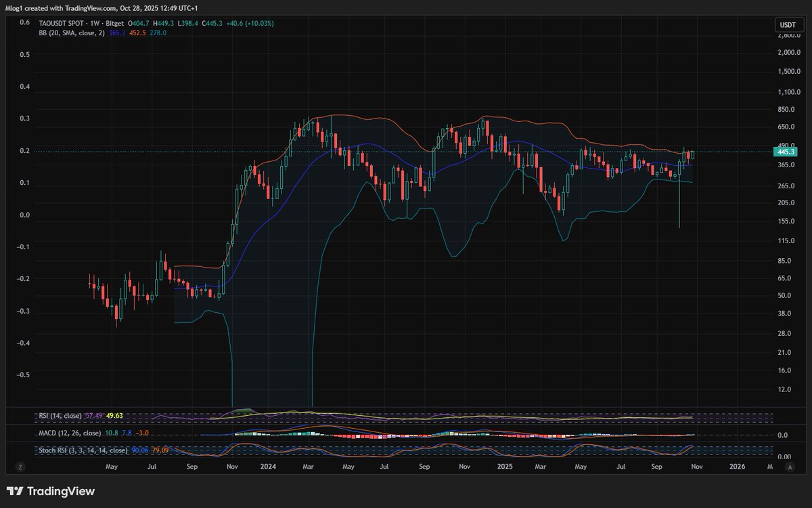The image size is (812, 508).
Task: Click the Z timezone button at bottom-left
Action: 21,467
